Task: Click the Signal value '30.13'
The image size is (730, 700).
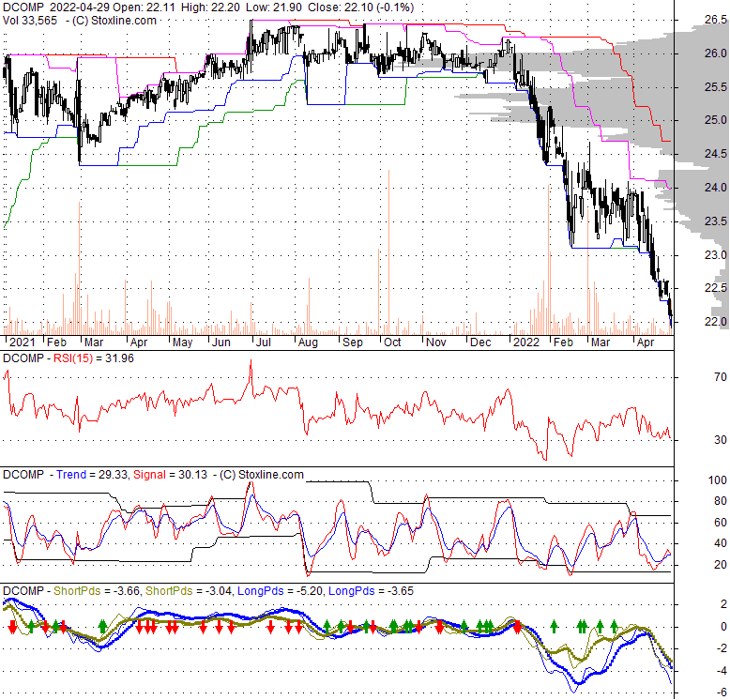Action: coord(192,475)
